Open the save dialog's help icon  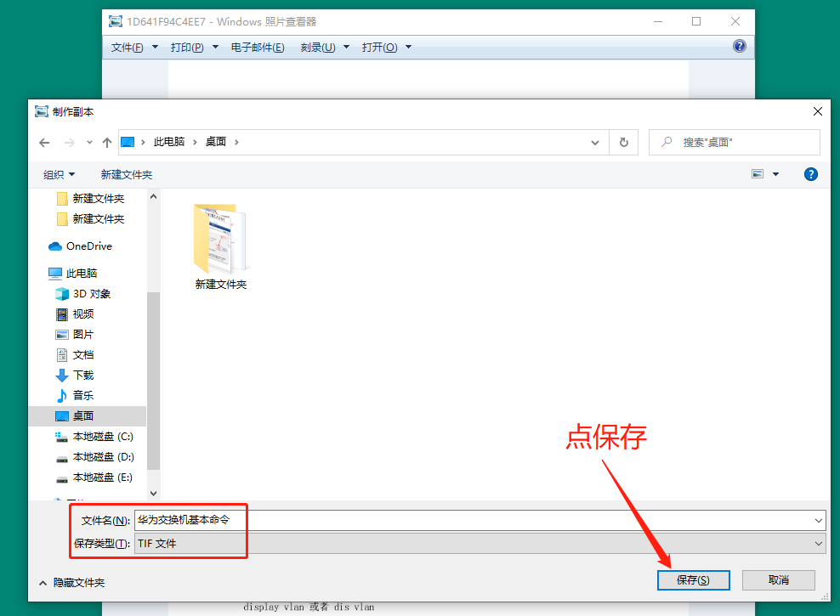pyautogui.click(x=810, y=174)
